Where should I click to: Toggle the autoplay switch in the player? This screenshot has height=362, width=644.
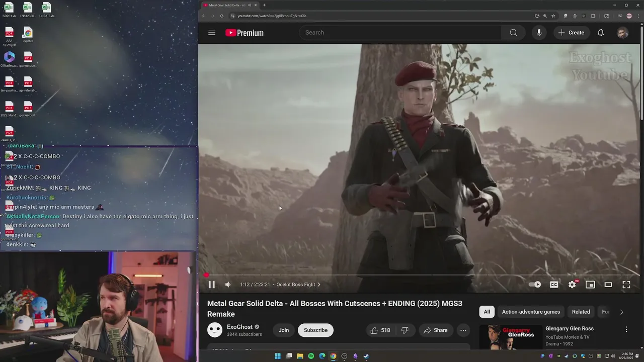[535, 285]
